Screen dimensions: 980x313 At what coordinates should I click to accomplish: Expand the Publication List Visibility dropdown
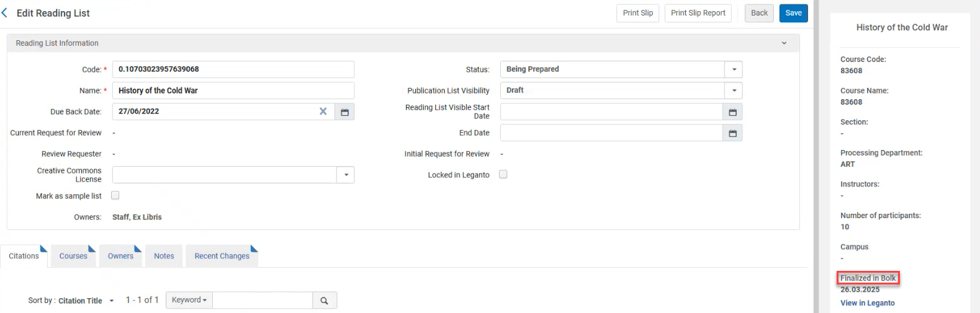(734, 91)
